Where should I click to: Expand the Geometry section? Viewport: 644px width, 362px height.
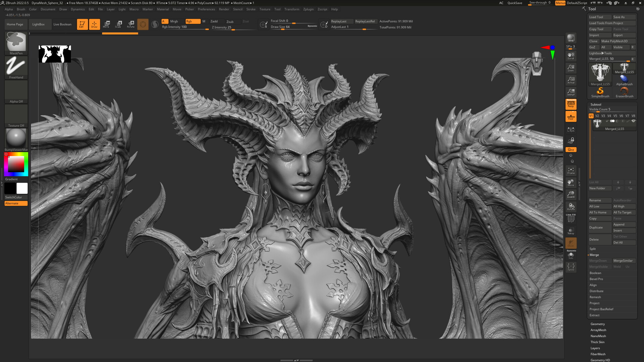(597, 324)
